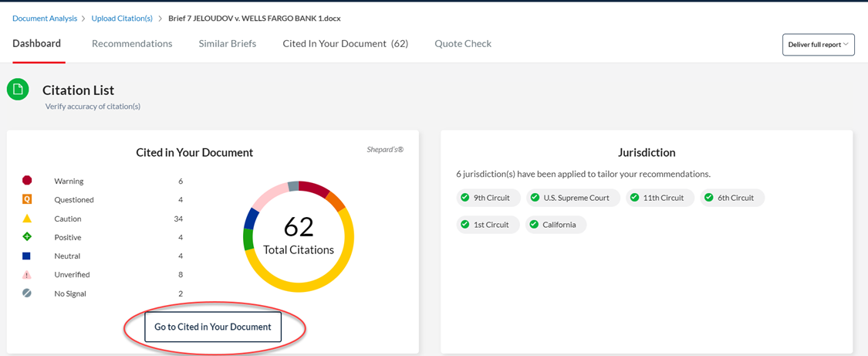Click the No Signal legend label
This screenshot has width=868, height=356.
[70, 293]
